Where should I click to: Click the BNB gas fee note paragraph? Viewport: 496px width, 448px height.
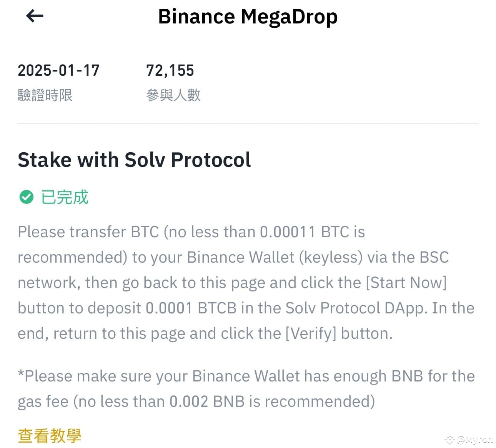246,389
